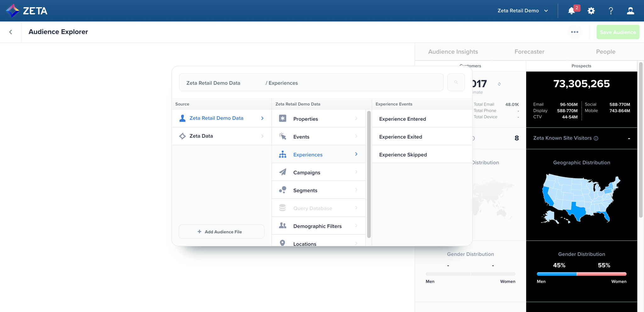
Task: Open the Zeta Retail Demo account dropdown
Action: 523,11
